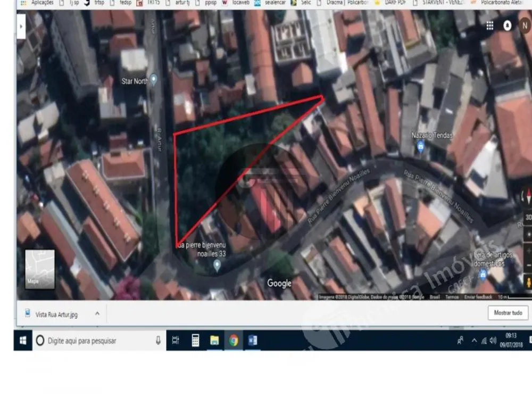Open the network Wi-Fi tray icon
The image size is (532, 399).
484,340
